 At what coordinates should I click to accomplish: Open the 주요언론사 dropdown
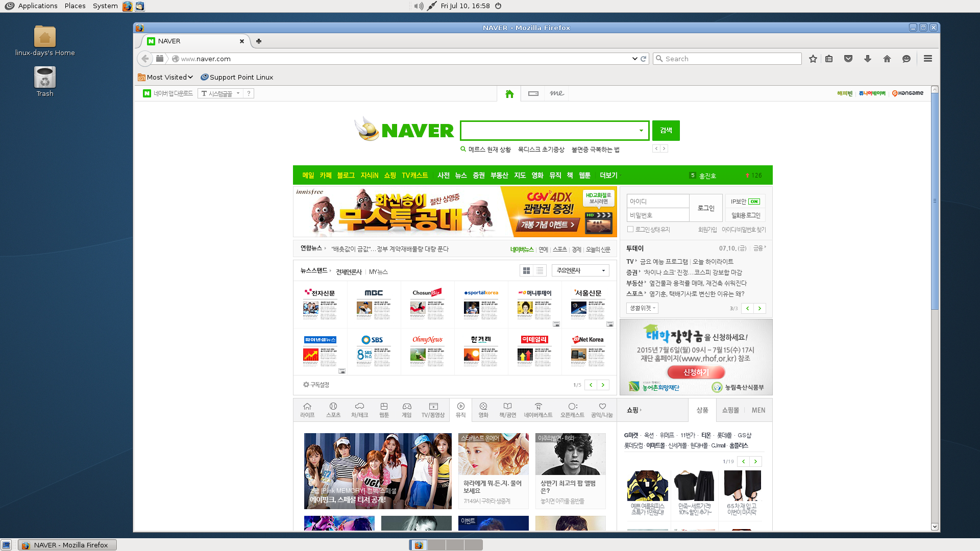581,270
